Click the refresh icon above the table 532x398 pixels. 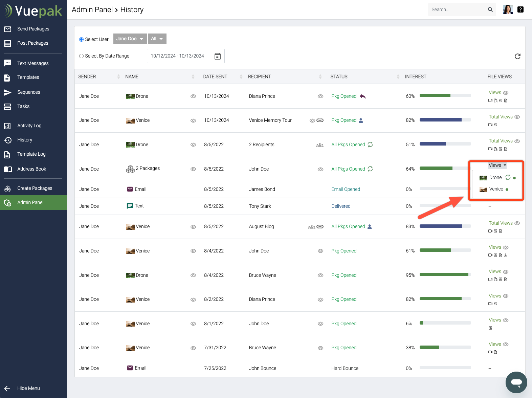pos(517,57)
